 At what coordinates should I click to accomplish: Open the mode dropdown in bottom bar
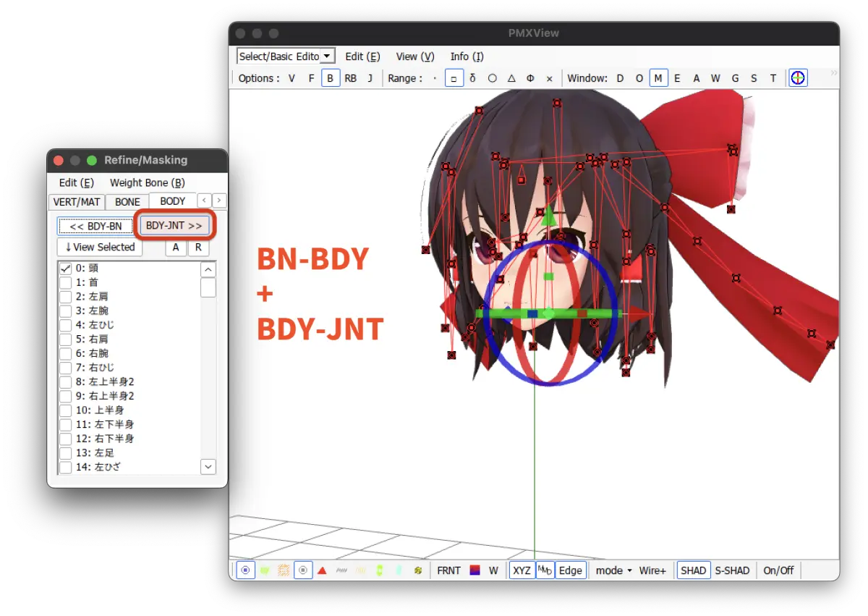tap(614, 570)
